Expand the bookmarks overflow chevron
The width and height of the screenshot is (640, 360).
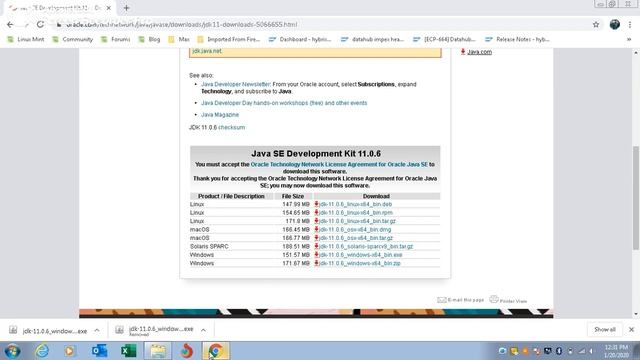[x=629, y=39]
